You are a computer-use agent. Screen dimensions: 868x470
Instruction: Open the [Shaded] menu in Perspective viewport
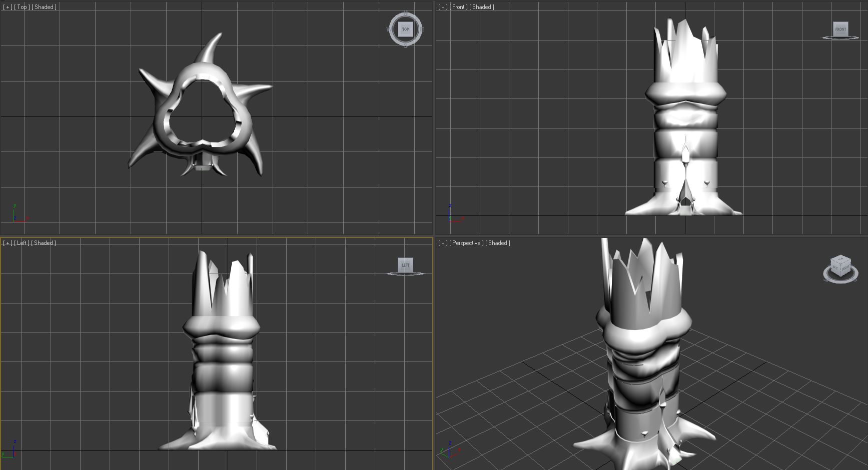[498, 243]
